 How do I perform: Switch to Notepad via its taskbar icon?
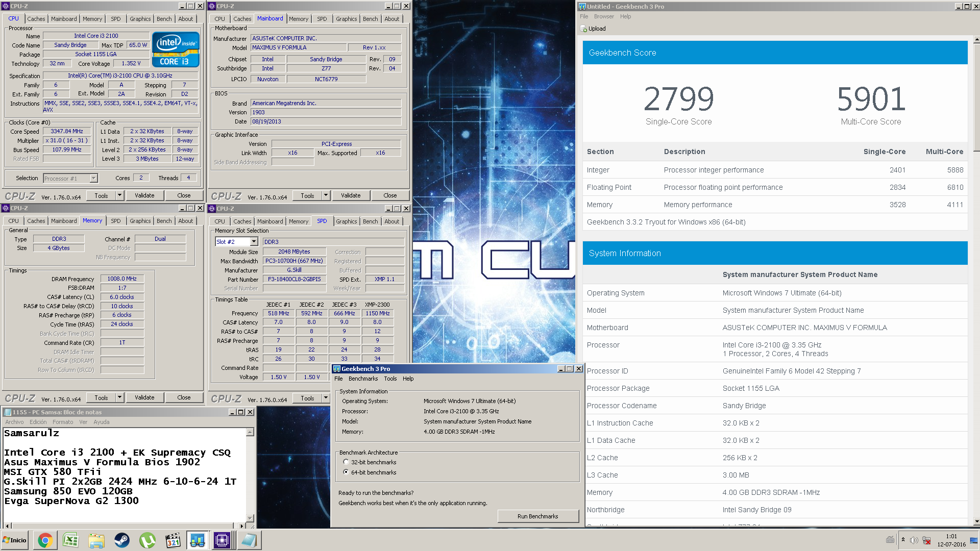click(x=249, y=540)
